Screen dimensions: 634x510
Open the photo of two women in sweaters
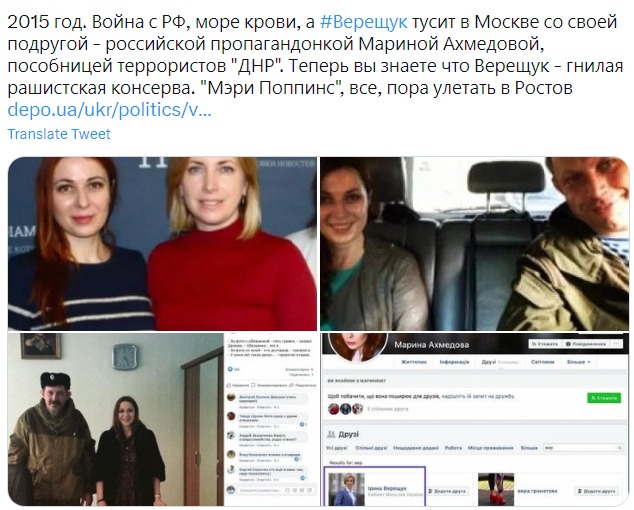(x=163, y=243)
